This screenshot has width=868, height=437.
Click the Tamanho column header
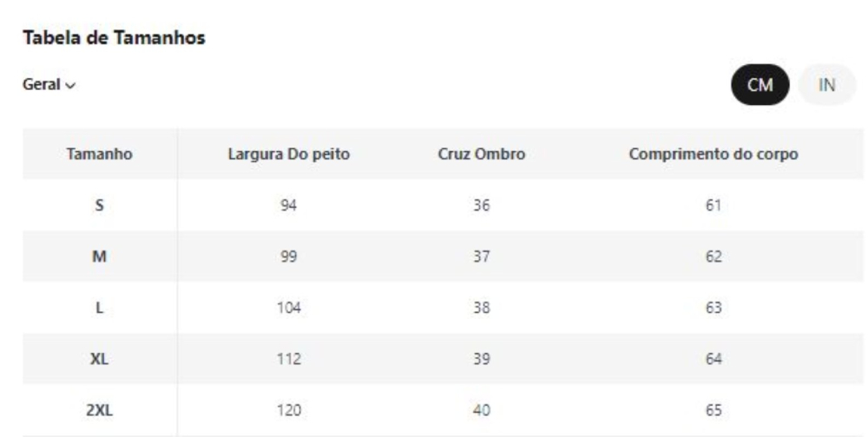click(99, 153)
